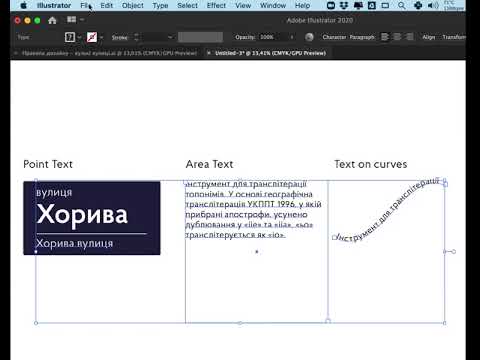Viewport: 480px width, 360px height.
Task: Open the Select menu
Action: click(x=187, y=6)
